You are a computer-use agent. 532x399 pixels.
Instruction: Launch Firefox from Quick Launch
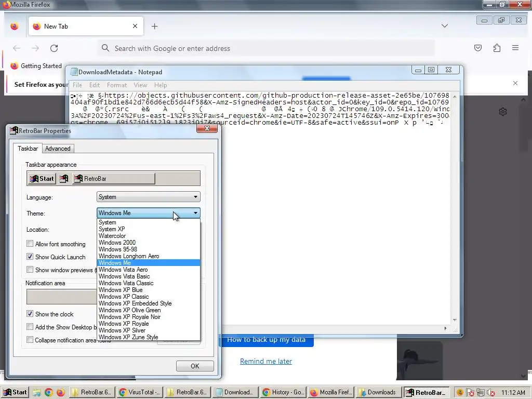(x=60, y=393)
